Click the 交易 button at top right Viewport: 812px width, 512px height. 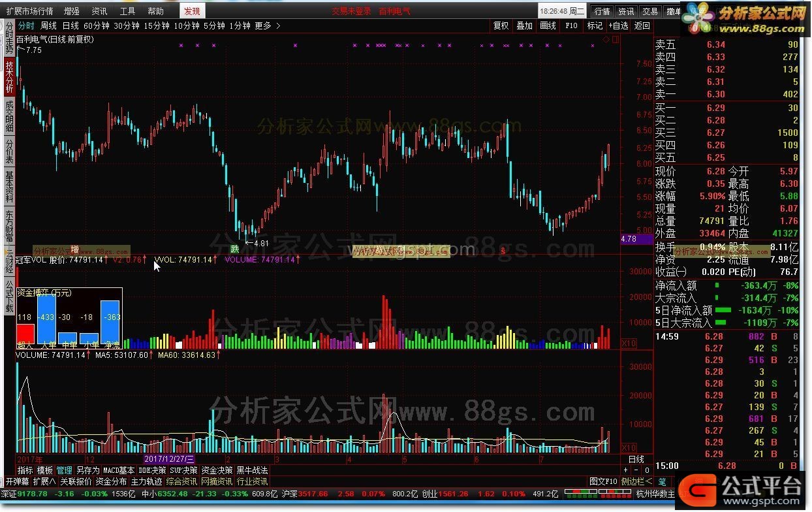click(649, 12)
